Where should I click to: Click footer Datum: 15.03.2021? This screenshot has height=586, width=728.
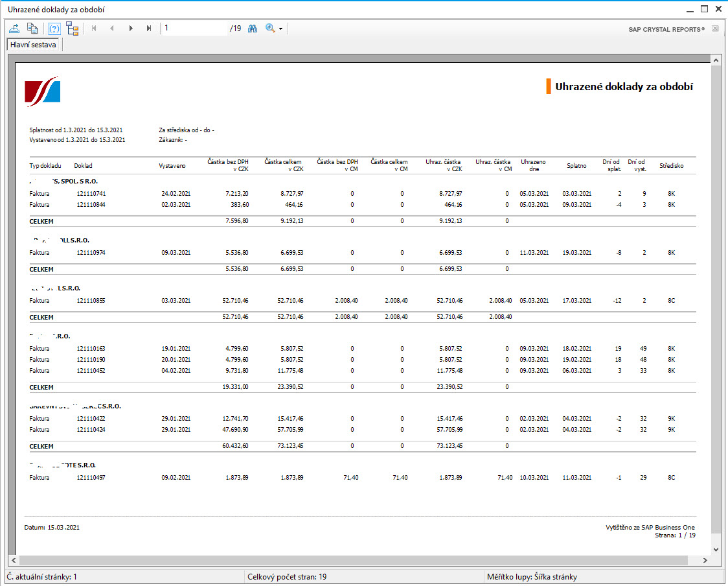[52, 528]
